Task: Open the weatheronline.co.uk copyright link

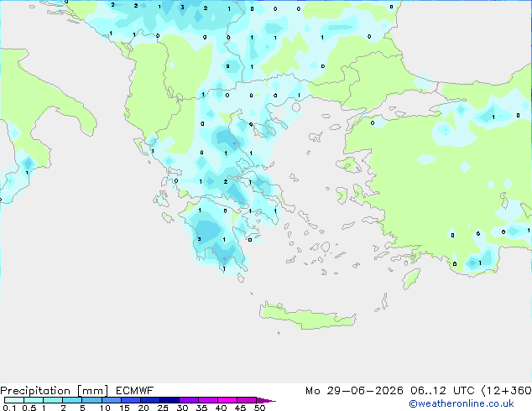Action: (x=461, y=403)
